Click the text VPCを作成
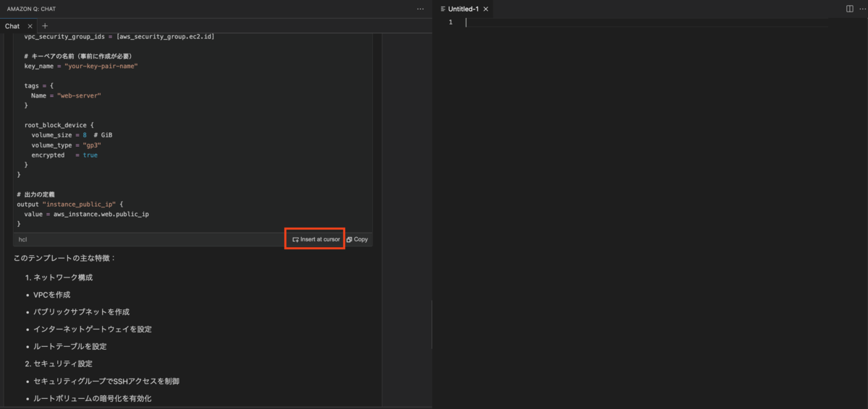868x409 pixels. 51,295
